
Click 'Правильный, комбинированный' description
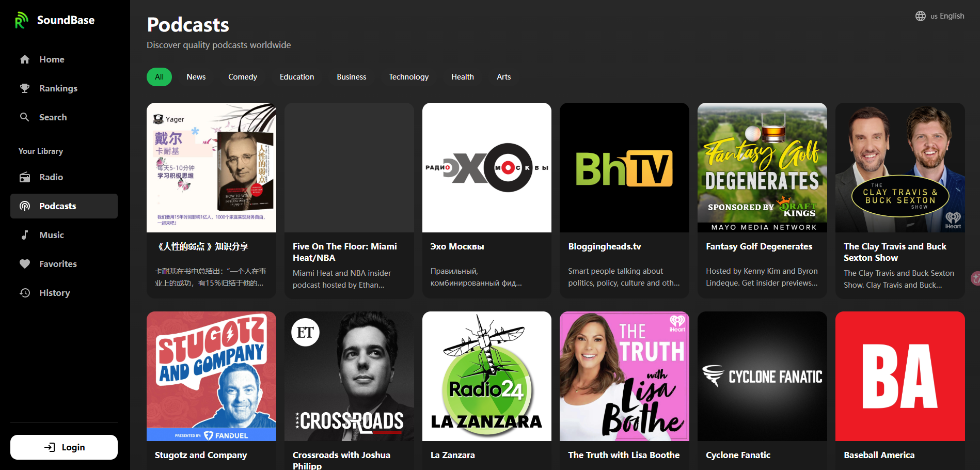[x=476, y=277]
